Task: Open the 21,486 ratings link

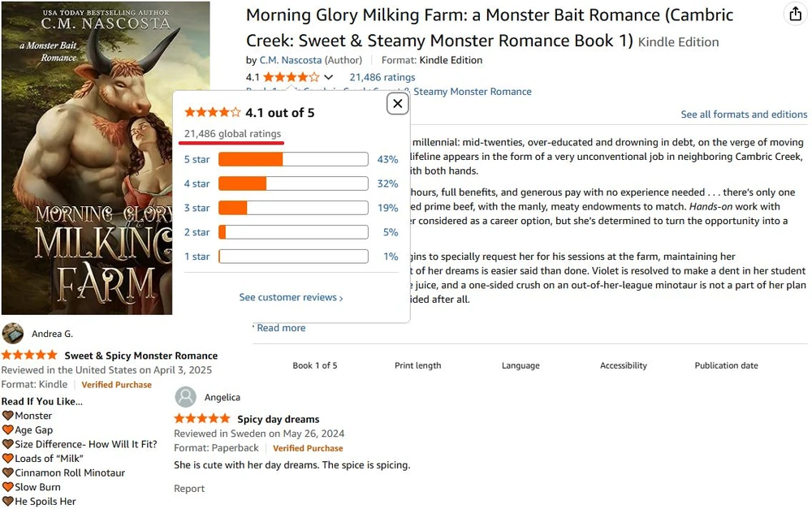Action: 382,77
